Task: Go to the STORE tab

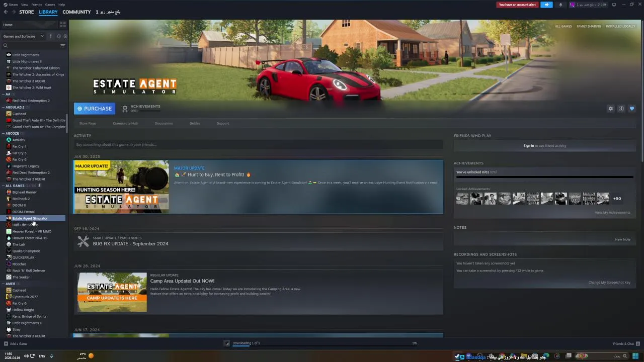Action: (x=27, y=12)
